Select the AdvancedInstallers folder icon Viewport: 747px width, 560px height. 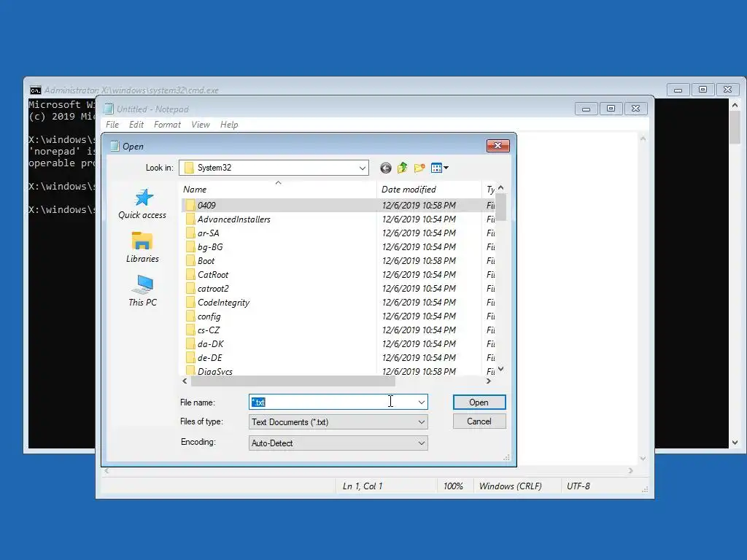click(x=190, y=219)
